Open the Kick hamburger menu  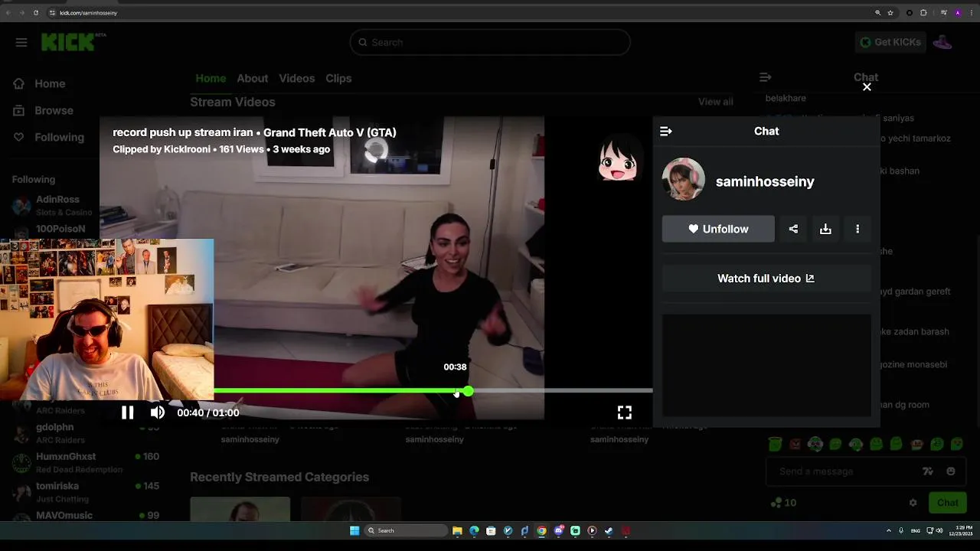point(21,43)
